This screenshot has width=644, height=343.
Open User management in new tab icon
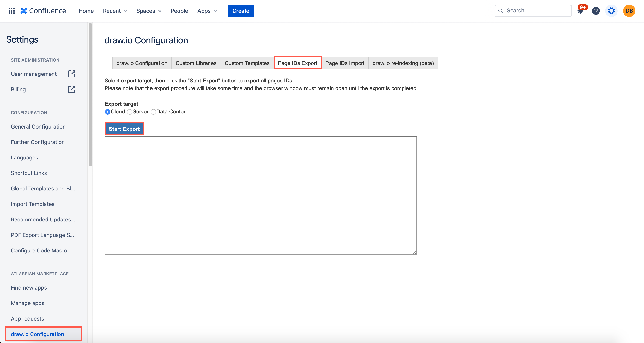tap(71, 74)
